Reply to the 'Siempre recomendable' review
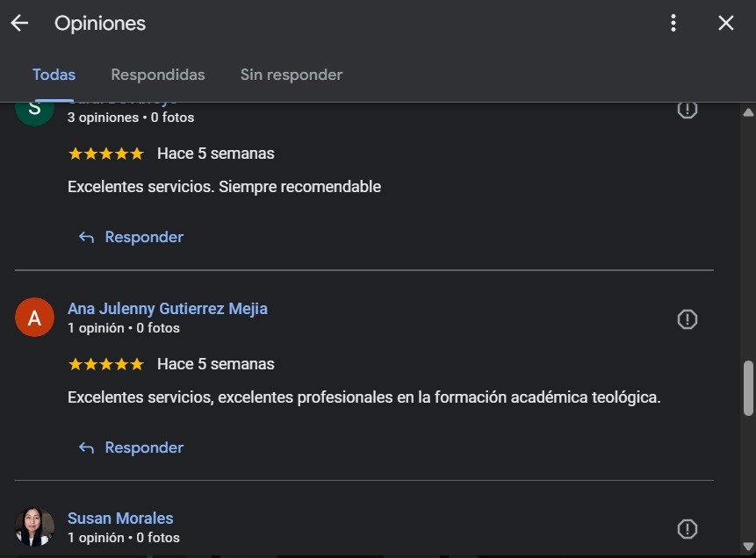This screenshot has width=756, height=558. coord(131,237)
